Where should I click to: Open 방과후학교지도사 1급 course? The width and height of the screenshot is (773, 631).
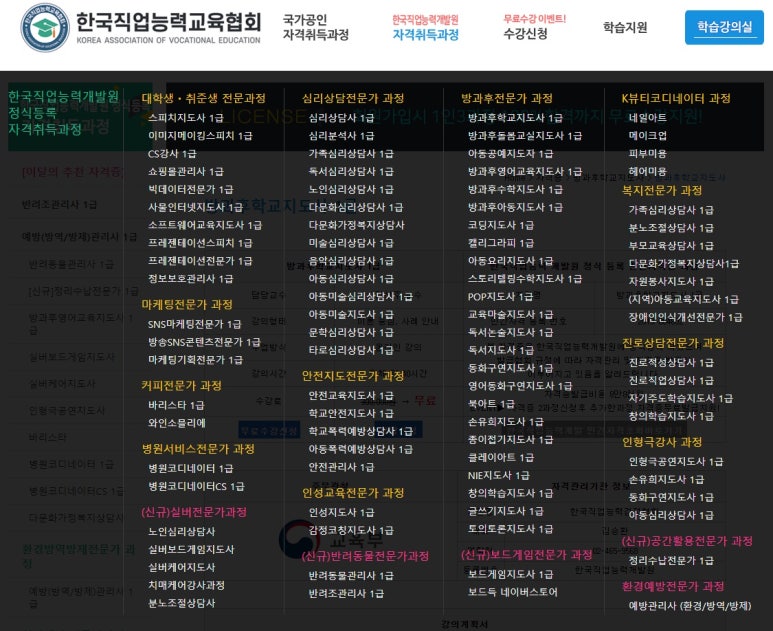(x=515, y=118)
